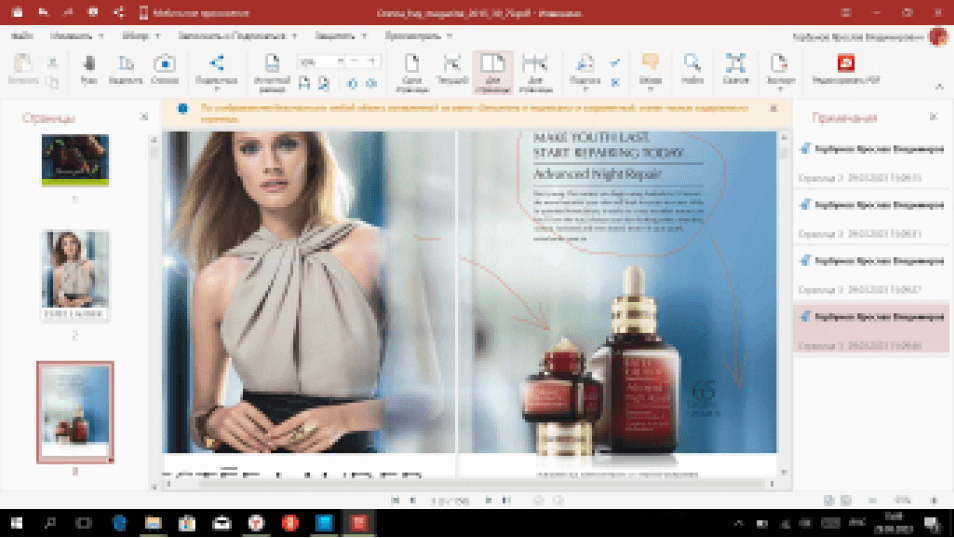The image size is (954, 538).
Task: Zoom in with the plus button
Action: [372, 61]
